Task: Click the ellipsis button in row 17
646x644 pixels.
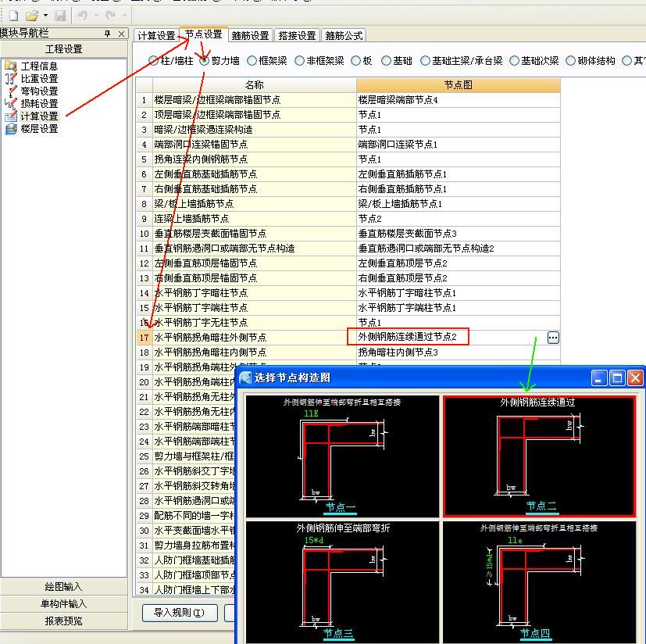Action: coord(553,338)
